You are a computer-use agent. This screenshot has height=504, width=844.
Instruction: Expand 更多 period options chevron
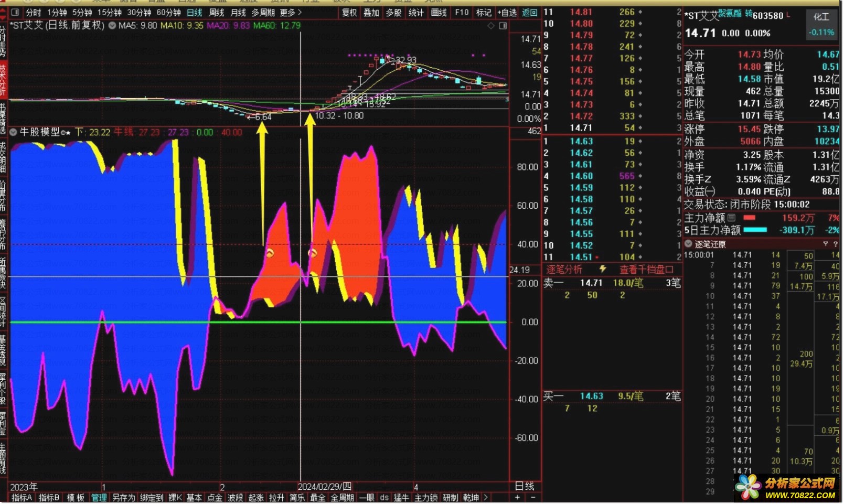pos(300,12)
